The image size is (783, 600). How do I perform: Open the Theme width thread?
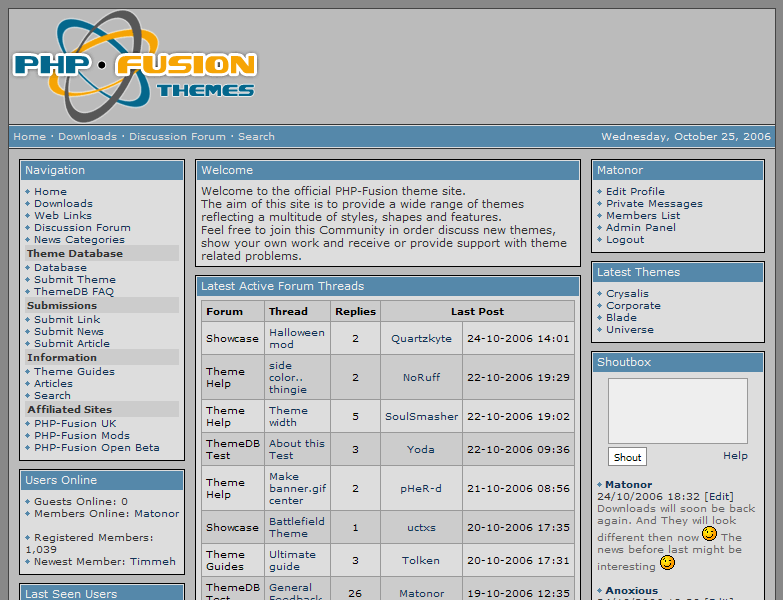[289, 416]
